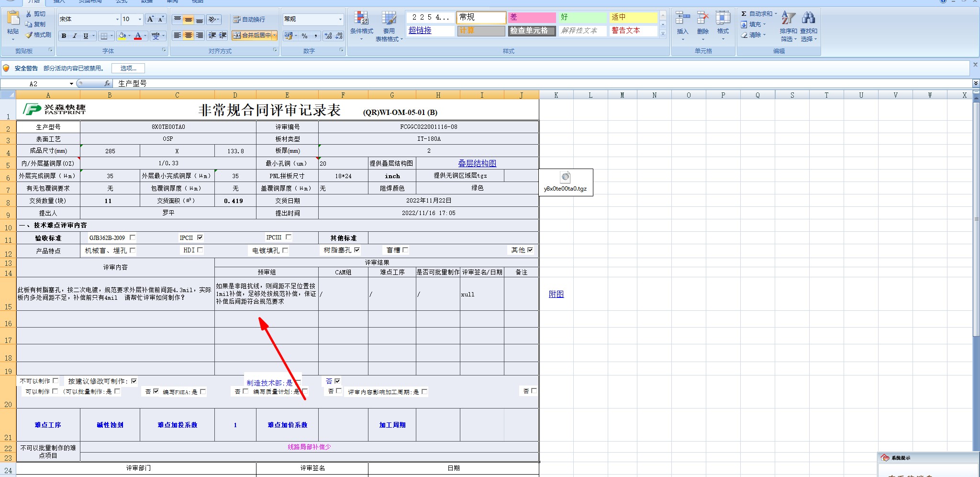Viewport: 980px width, 477px height.
Task: Align cell text to the right
Action: [x=200, y=35]
